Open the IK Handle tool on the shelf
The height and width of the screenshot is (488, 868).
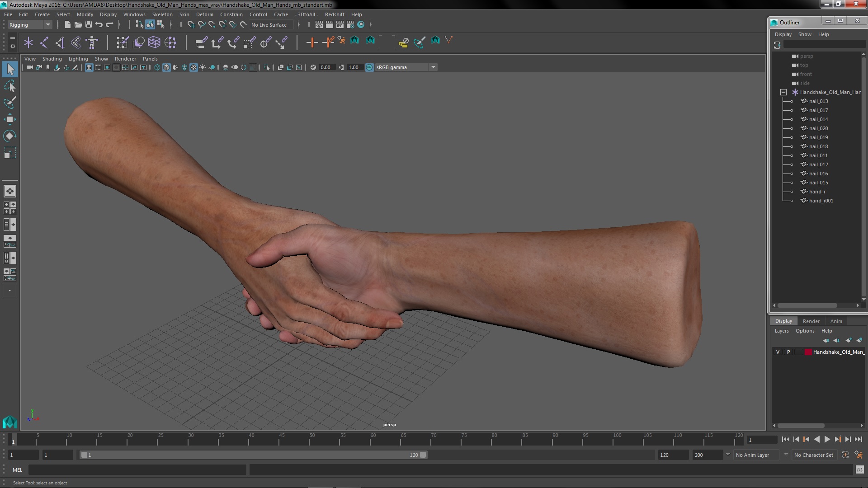tap(60, 42)
